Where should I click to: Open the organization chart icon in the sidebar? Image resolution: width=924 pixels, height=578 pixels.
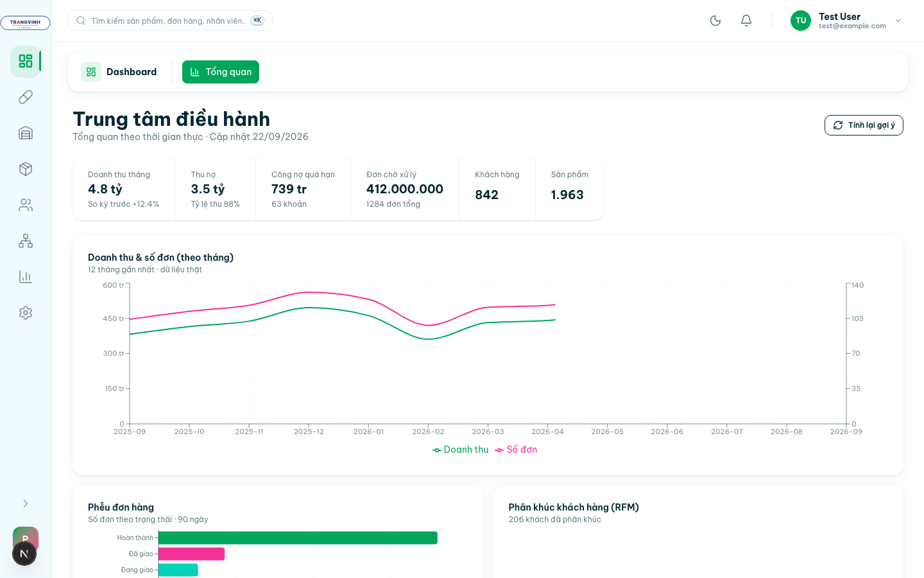tap(26, 241)
